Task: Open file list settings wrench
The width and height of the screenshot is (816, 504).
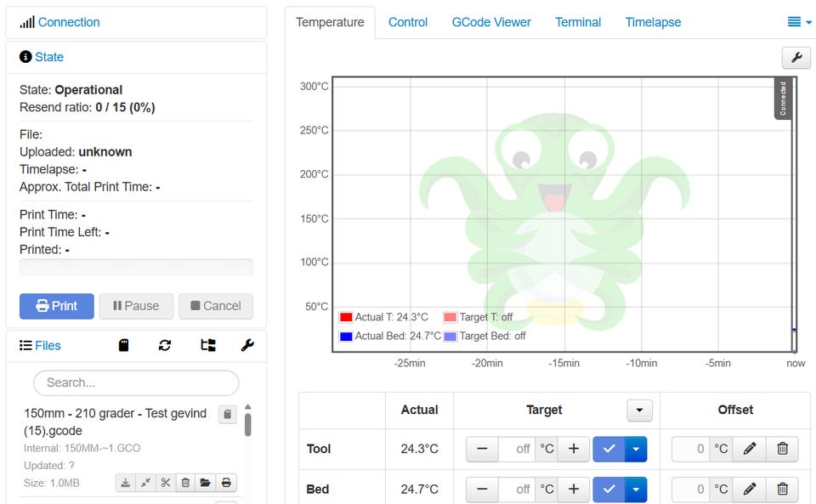Action: pyautogui.click(x=247, y=345)
